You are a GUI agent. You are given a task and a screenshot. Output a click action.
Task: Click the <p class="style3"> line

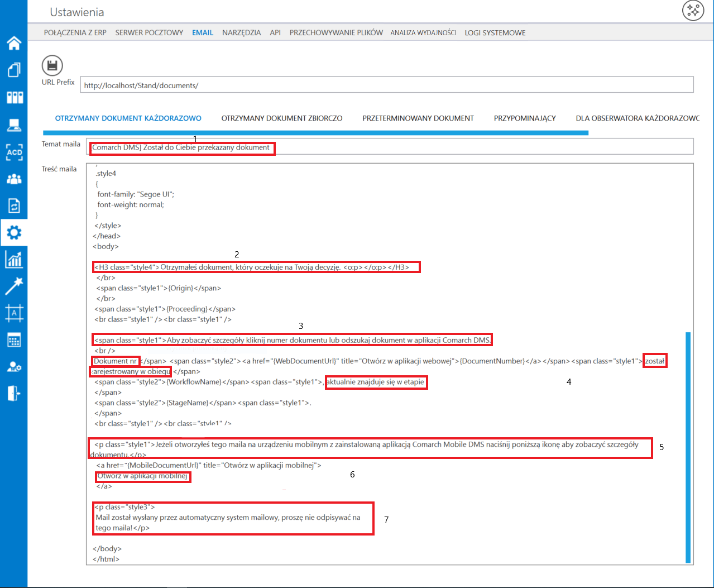(125, 507)
